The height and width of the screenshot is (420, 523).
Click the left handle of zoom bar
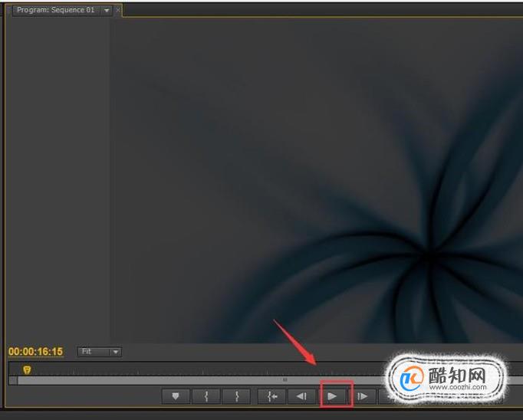click(x=13, y=380)
